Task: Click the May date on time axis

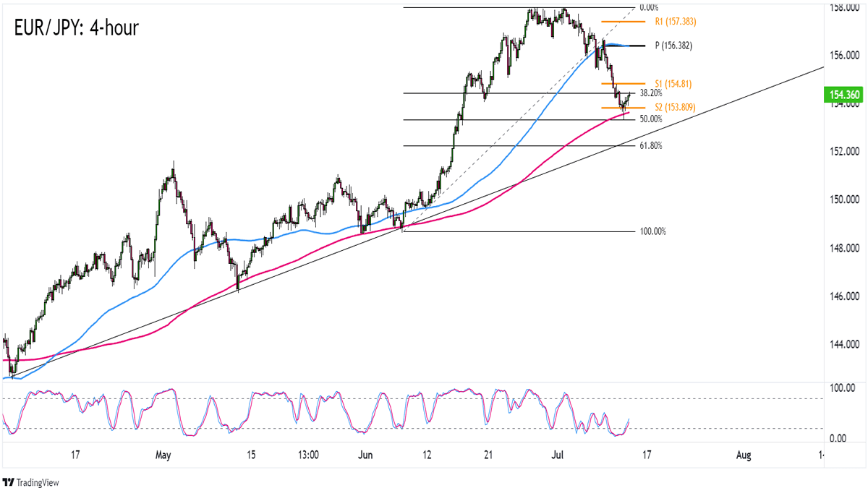Action: click(163, 455)
